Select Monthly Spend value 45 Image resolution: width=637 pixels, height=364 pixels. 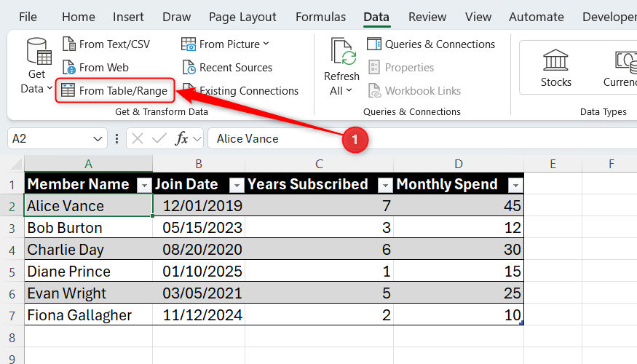click(x=458, y=206)
